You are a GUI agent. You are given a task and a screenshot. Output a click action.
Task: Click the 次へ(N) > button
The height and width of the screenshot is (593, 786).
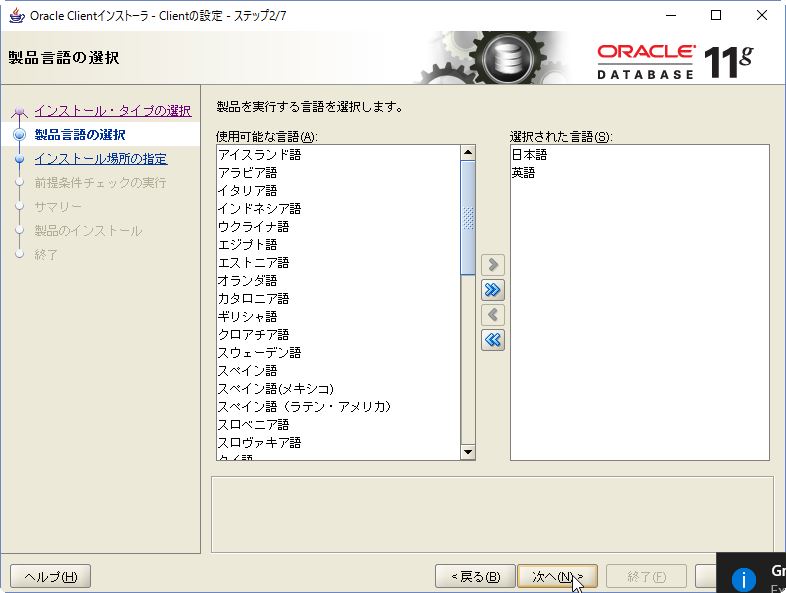(x=557, y=577)
